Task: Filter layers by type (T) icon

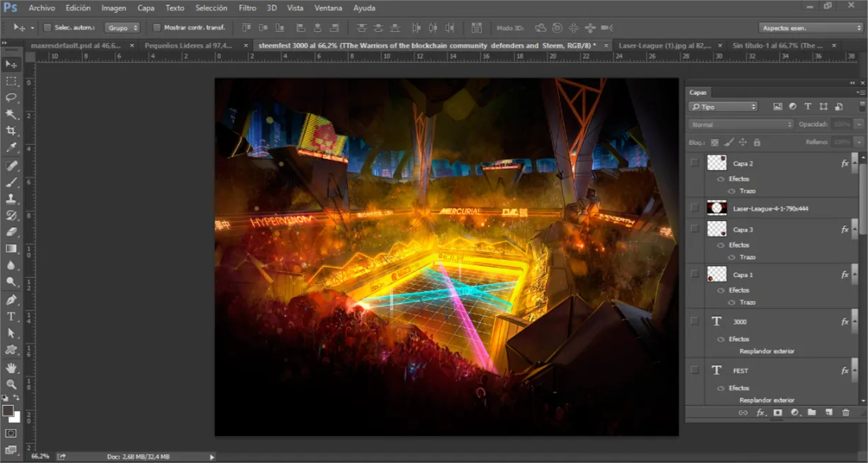Action: (808, 107)
